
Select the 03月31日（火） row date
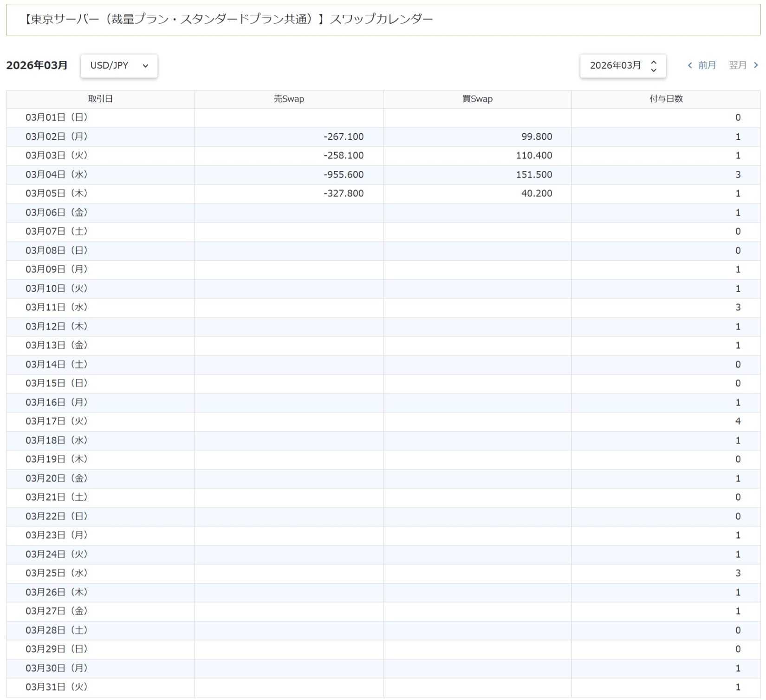57,687
